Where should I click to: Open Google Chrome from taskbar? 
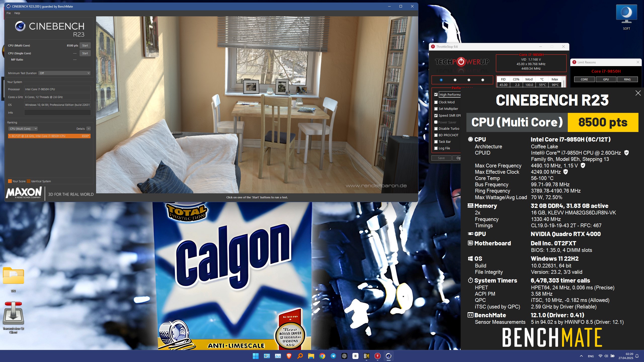(322, 356)
